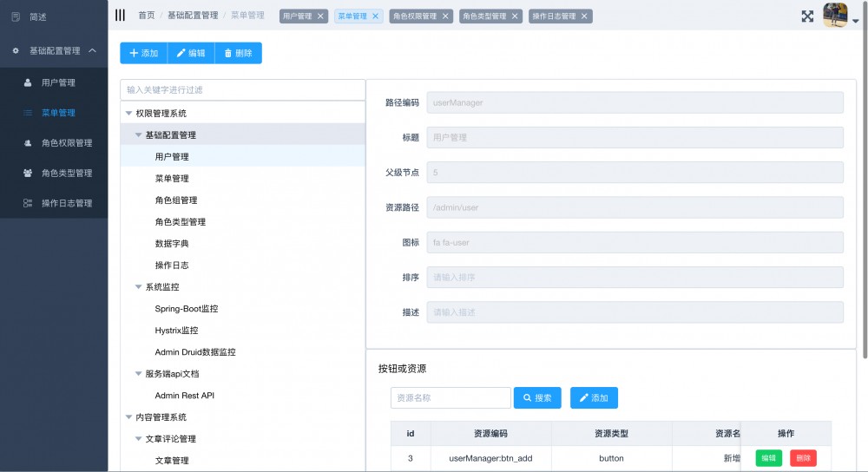
Task: Close the 用户管理 tab
Action: [320, 16]
